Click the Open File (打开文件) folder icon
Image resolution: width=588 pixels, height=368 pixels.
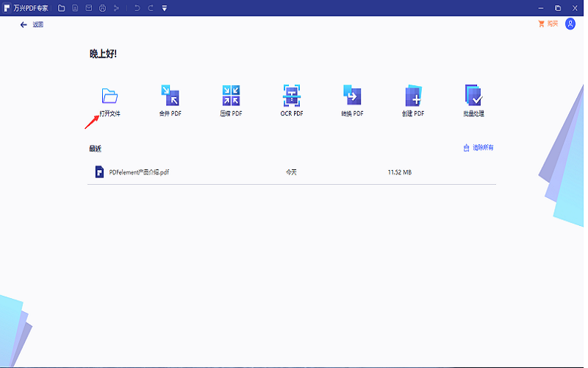(110, 96)
